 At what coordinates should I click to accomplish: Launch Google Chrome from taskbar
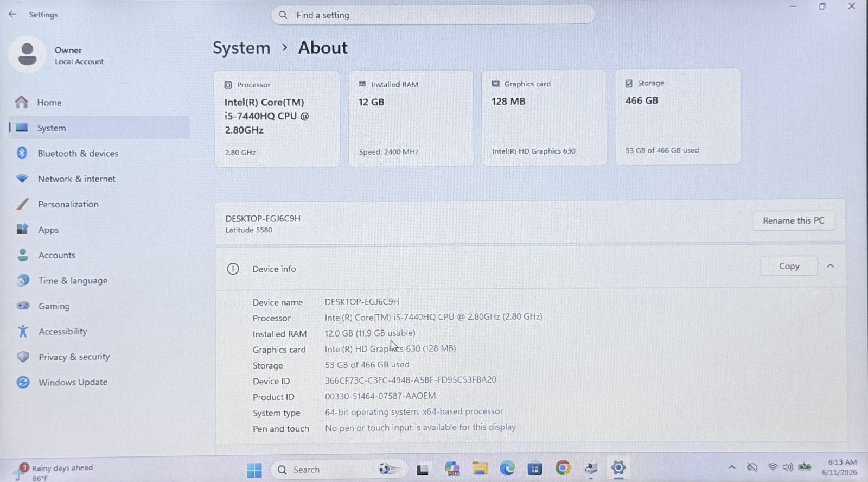point(563,467)
